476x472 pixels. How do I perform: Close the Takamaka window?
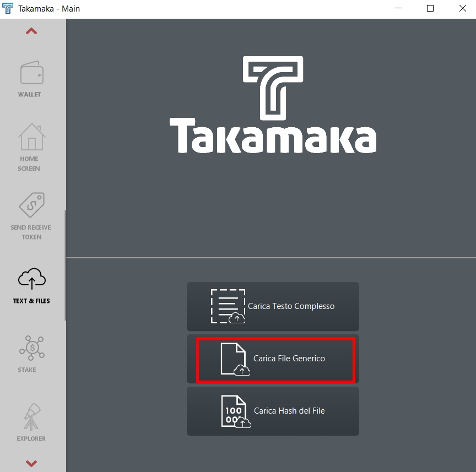(x=462, y=8)
